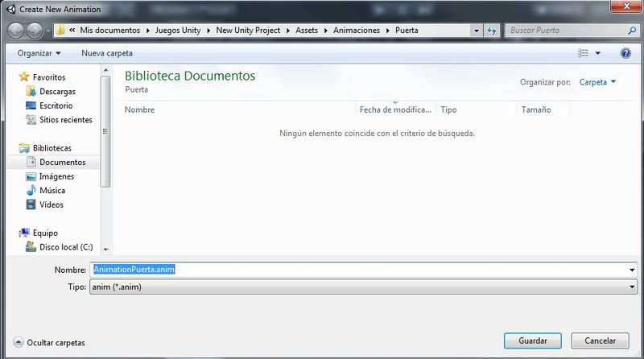Viewport: 644px width, 359px height.
Task: Open the Organizar por Carpeta dropdown
Action: (597, 82)
